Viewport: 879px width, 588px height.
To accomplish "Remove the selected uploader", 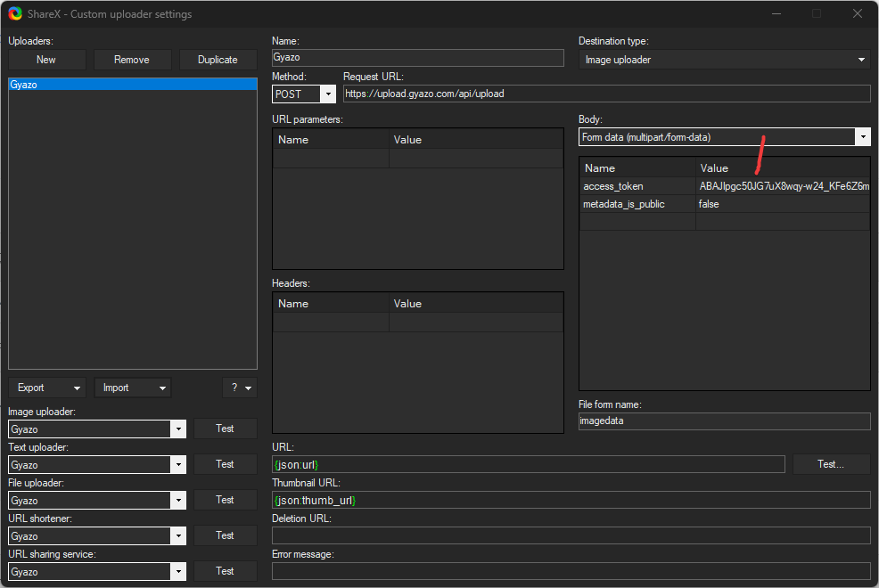I will click(x=132, y=60).
